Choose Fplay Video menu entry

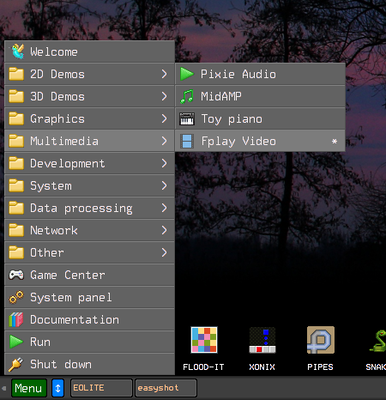pos(260,141)
